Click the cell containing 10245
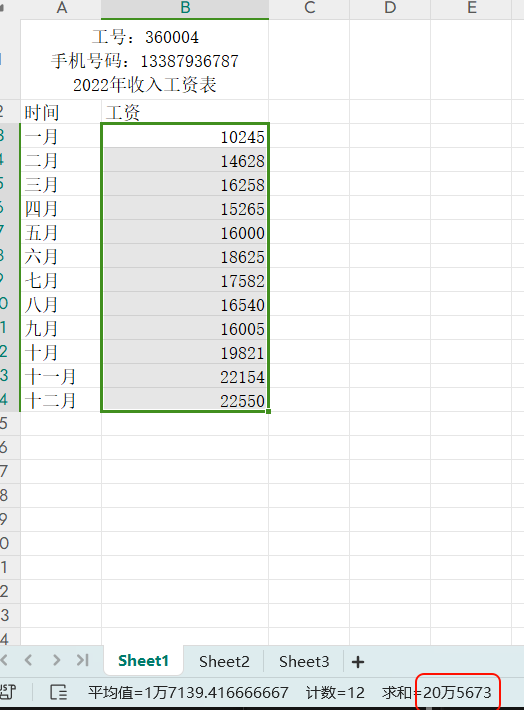524x710 pixels. [x=185, y=136]
